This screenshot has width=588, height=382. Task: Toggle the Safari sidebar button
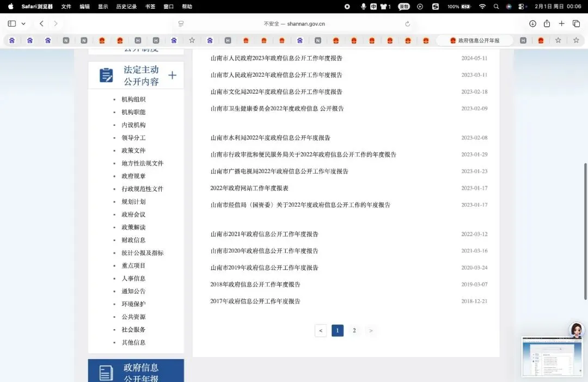[12, 23]
